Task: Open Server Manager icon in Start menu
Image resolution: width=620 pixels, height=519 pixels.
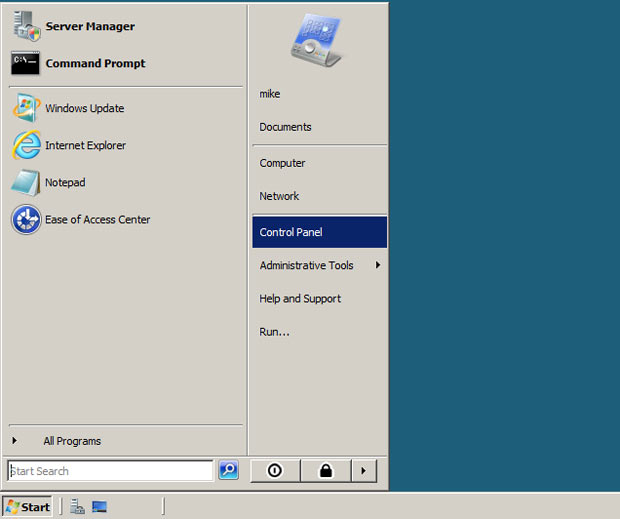Action: click(x=26, y=26)
